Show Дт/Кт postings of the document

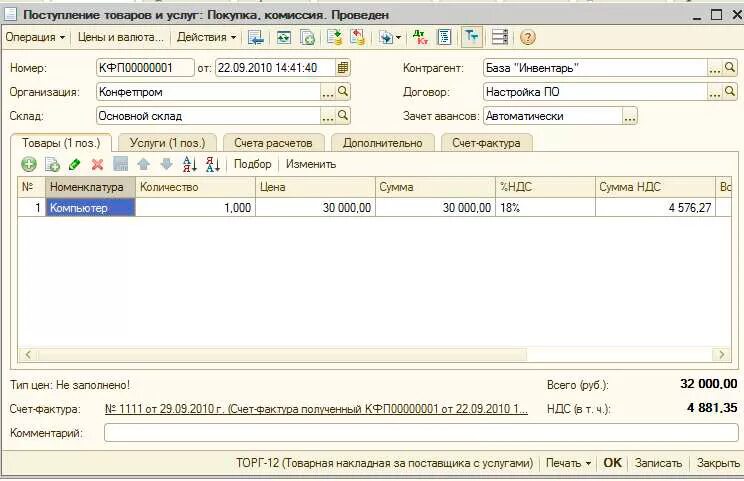(x=420, y=37)
